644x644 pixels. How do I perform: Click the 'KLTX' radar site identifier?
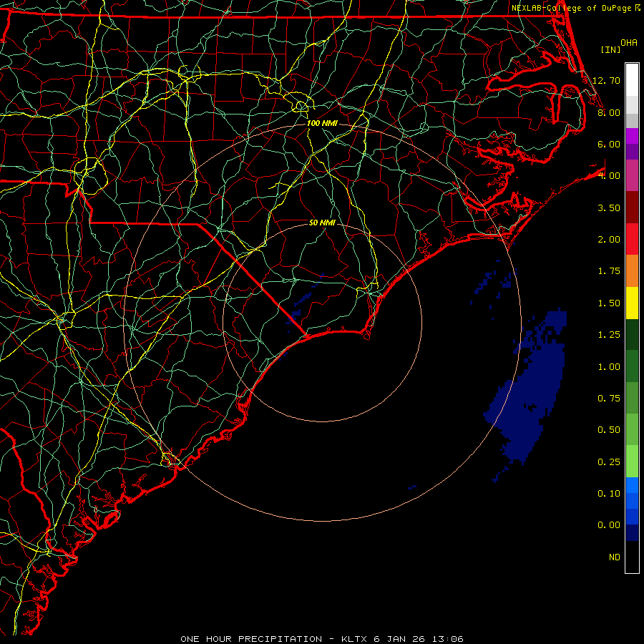354,639
